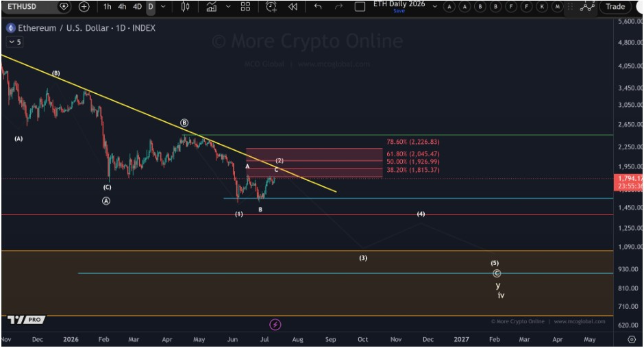Click the TradingView PRO logo

tap(26, 320)
